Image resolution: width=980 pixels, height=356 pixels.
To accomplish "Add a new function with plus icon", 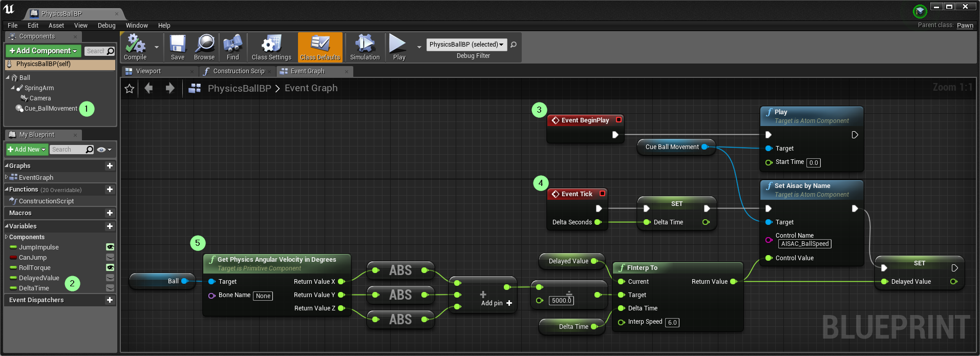I will click(x=110, y=190).
